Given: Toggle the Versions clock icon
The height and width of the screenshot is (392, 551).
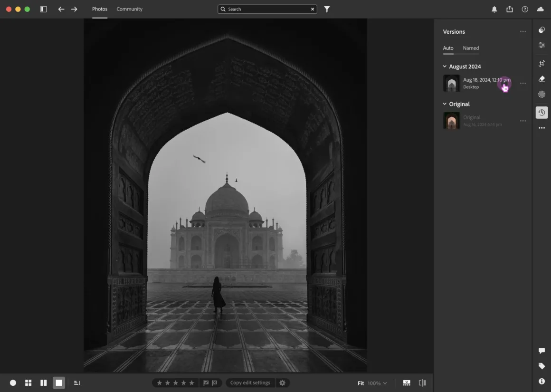Looking at the screenshot, I should click(x=541, y=113).
